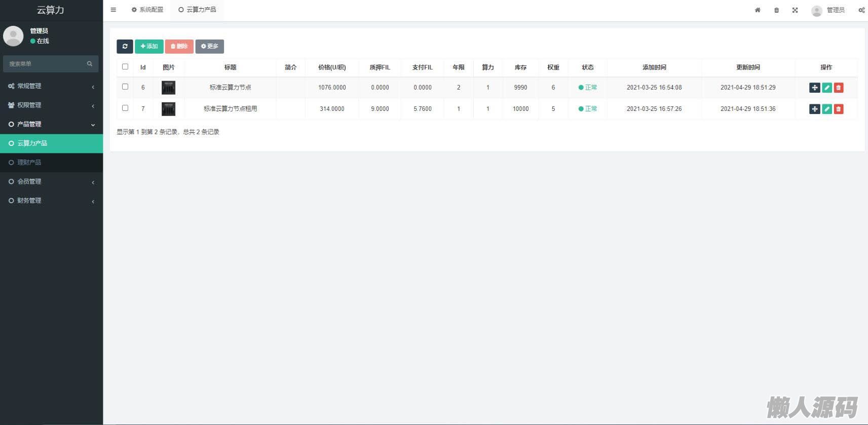The width and height of the screenshot is (868, 425).
Task: Expand the 权限管理 sidebar menu
Action: point(51,105)
